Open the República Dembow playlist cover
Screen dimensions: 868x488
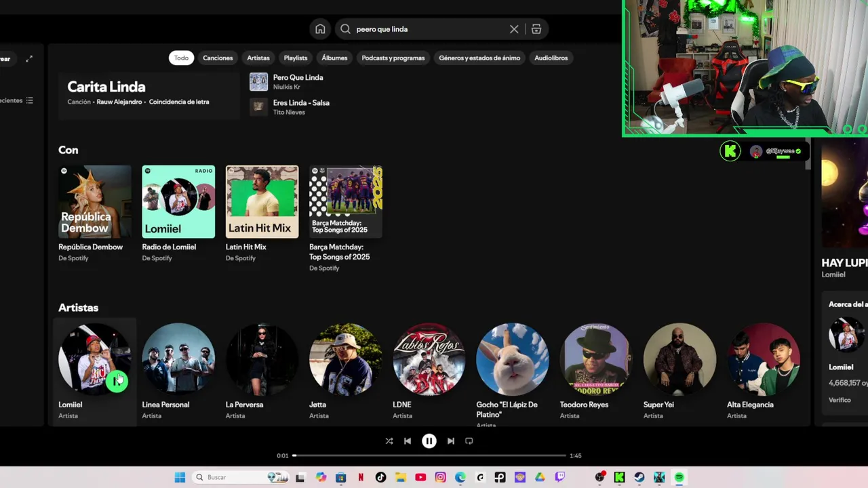[x=95, y=202]
